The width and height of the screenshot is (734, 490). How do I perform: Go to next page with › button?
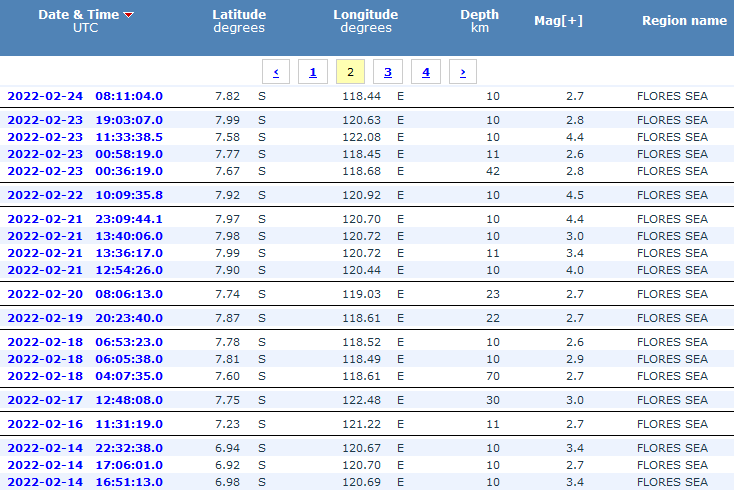click(x=462, y=72)
